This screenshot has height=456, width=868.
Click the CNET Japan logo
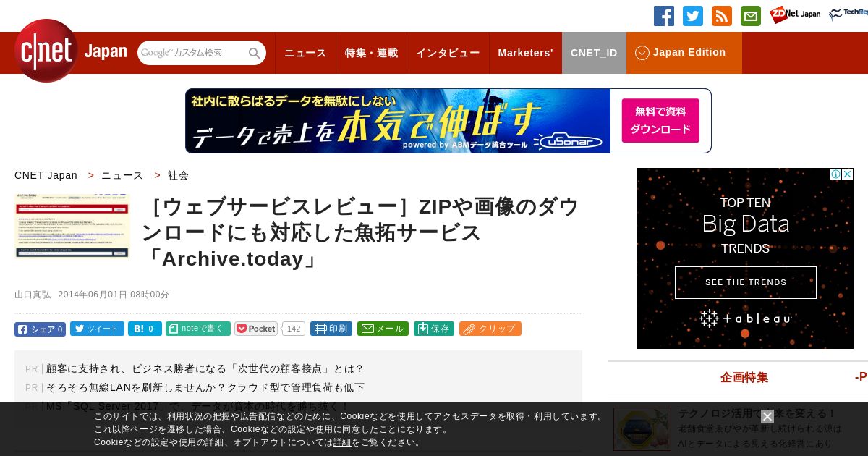click(70, 51)
